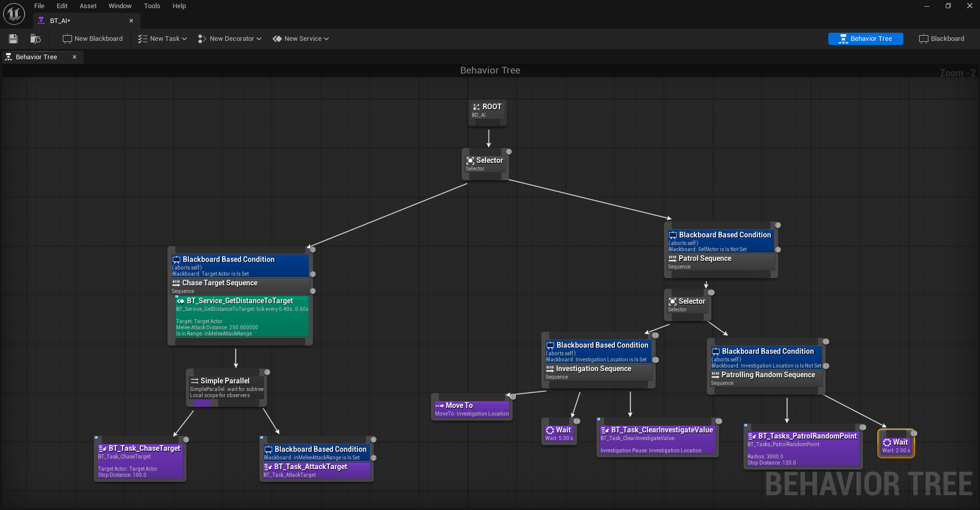Select the Patrolling Random Sequence node
This screenshot has width=980, height=510.
point(766,378)
